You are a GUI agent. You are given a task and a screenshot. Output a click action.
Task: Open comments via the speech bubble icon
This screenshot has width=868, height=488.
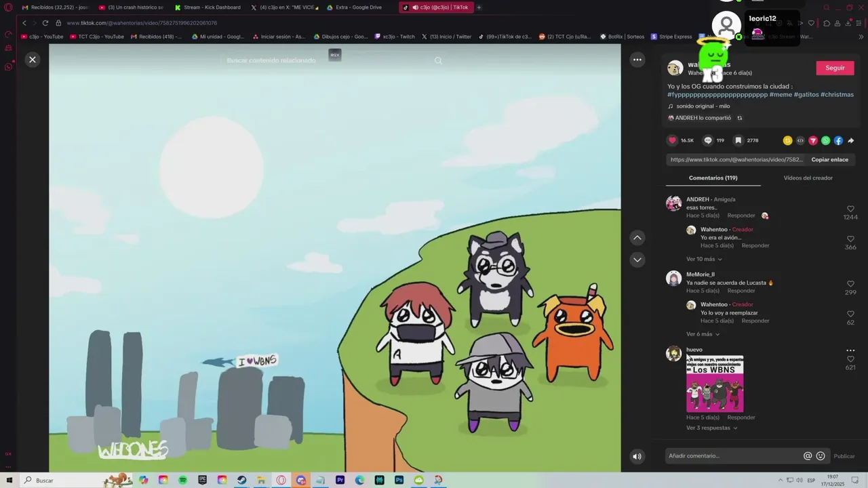pyautogui.click(x=708, y=140)
